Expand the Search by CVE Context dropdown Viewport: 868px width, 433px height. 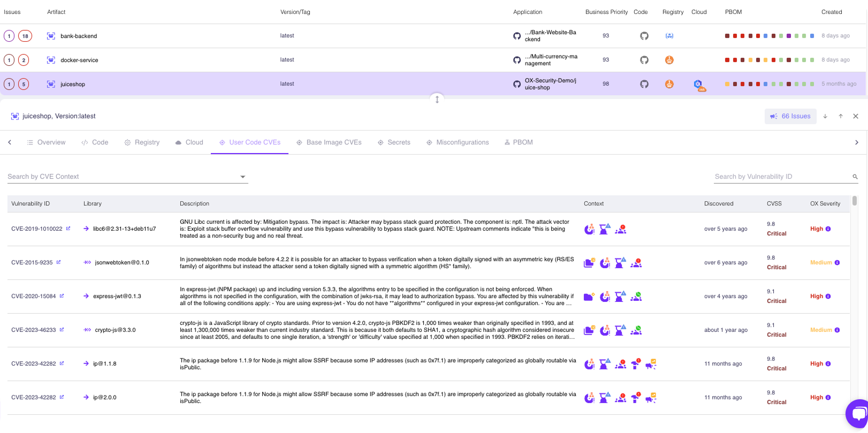(x=242, y=177)
